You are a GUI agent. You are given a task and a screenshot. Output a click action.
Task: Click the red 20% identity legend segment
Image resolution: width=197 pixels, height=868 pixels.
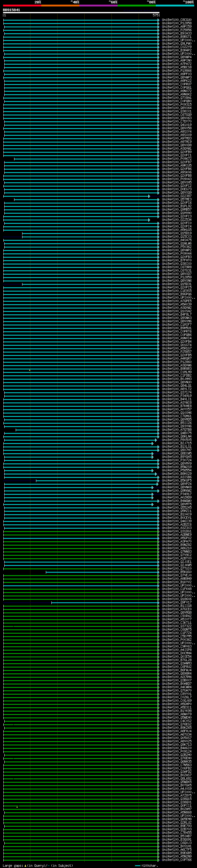pos(22,6)
